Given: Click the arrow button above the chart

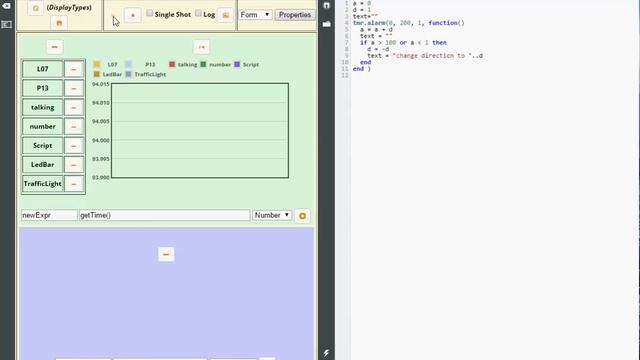Looking at the screenshot, I should [201, 47].
